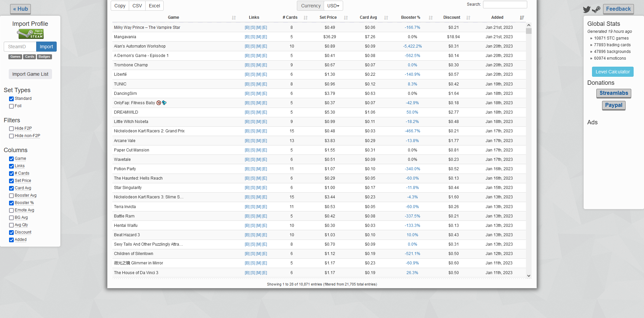This screenshot has height=318, width=644.
Task: Select the Badges import tag
Action: 44,57
